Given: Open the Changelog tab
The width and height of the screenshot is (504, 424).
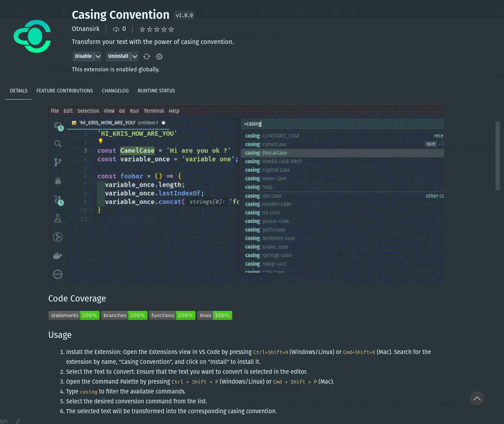Looking at the screenshot, I should coord(115,91).
